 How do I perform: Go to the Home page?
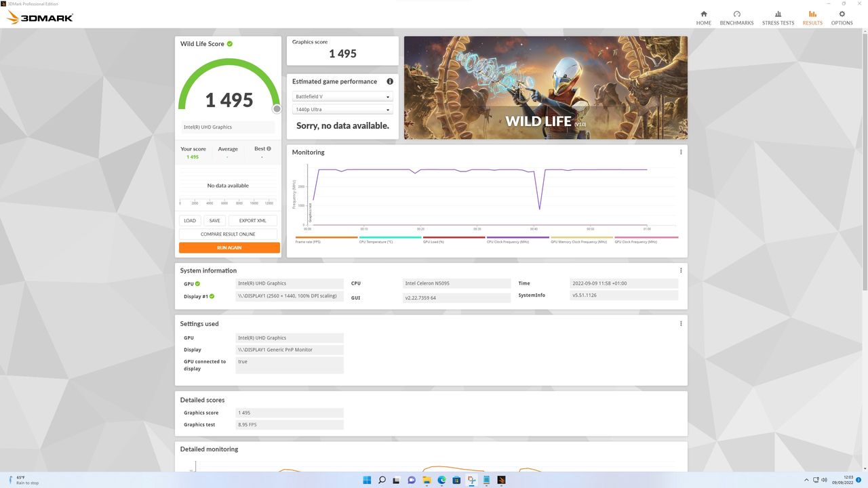coord(703,18)
